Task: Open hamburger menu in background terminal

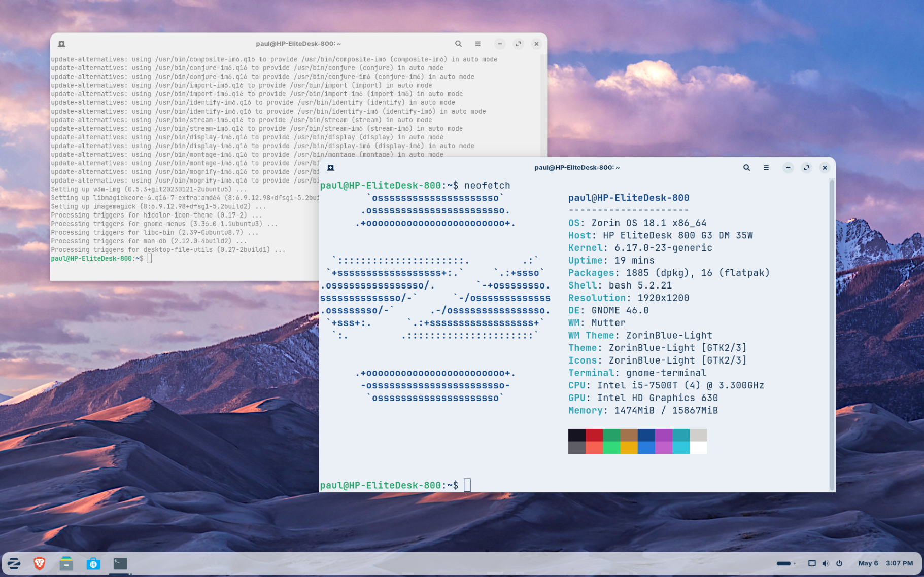Action: (477, 44)
